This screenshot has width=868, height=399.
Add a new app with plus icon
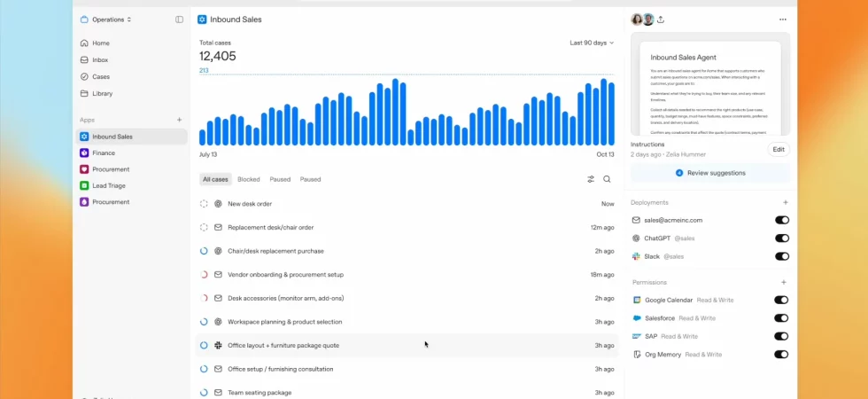(179, 120)
